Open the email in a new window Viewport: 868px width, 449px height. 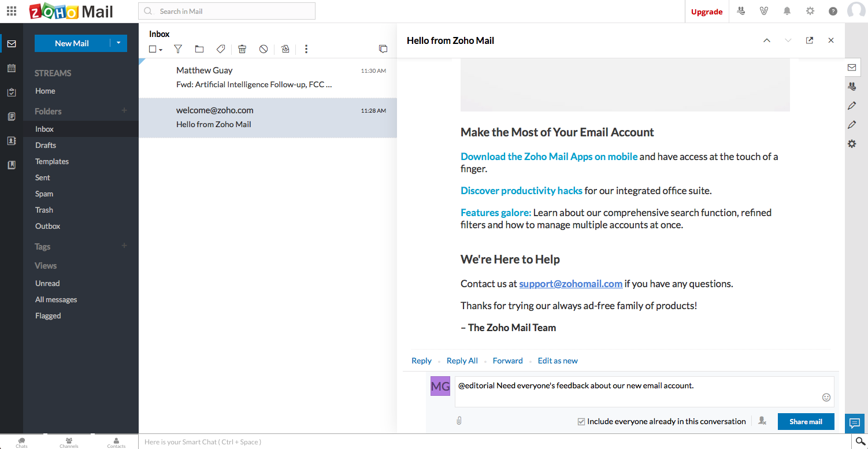click(x=810, y=40)
